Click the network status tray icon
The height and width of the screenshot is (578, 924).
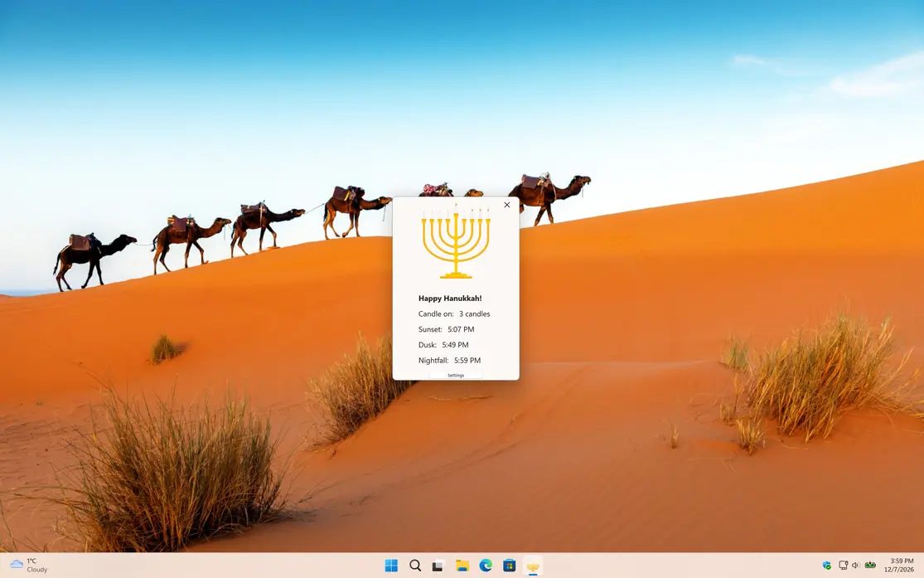pyautogui.click(x=843, y=564)
